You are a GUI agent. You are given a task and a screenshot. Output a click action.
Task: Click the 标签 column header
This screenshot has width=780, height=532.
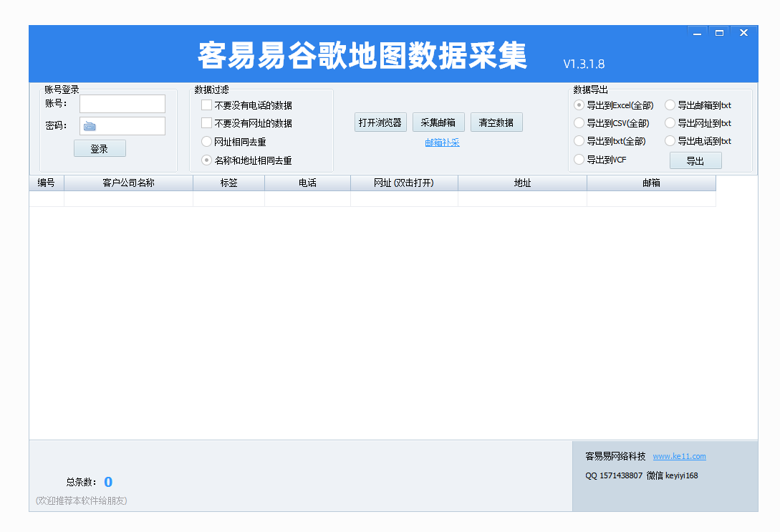click(x=228, y=183)
